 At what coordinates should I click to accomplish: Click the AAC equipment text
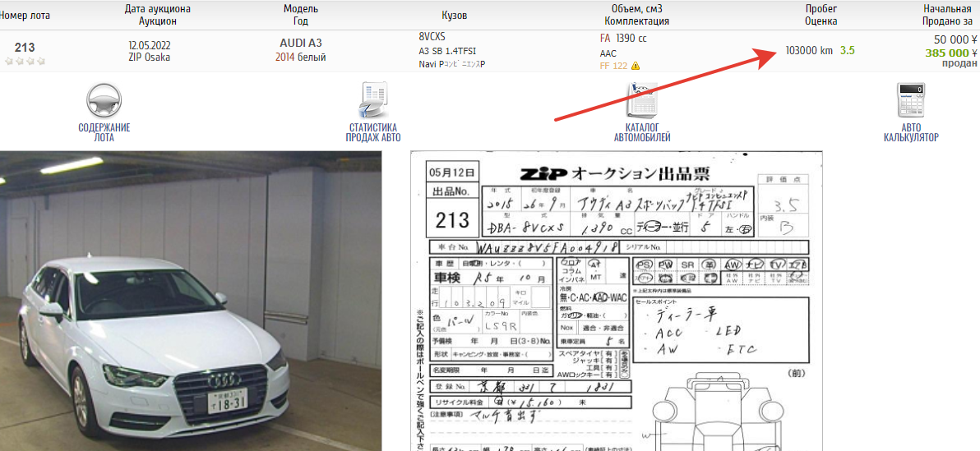point(608,53)
